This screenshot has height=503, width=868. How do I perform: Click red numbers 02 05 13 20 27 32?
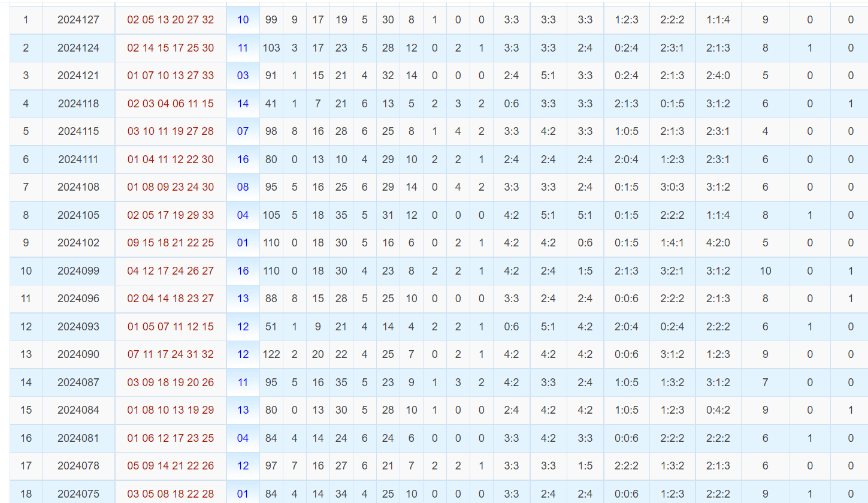[171, 20]
